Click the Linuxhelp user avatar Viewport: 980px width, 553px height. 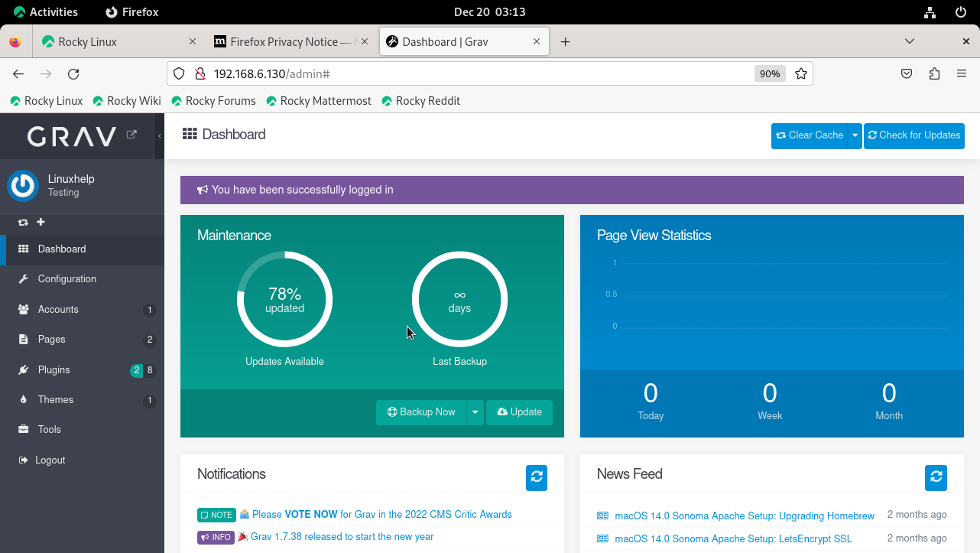pos(23,185)
